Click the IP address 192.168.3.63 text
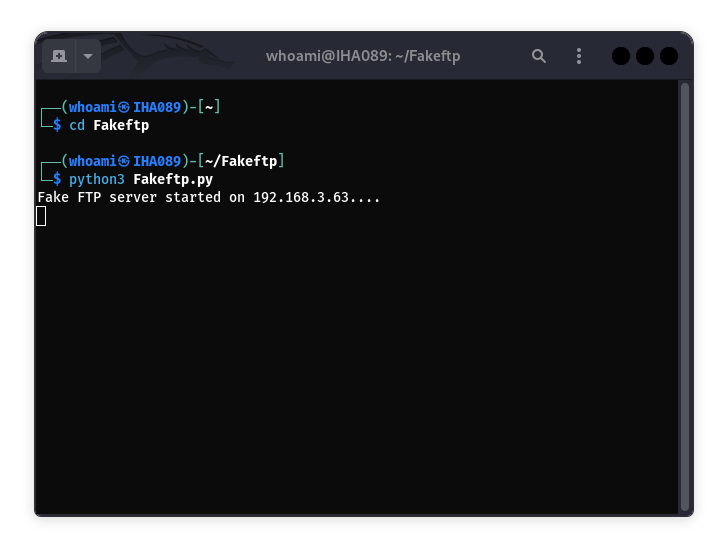728x554 pixels. click(x=301, y=197)
